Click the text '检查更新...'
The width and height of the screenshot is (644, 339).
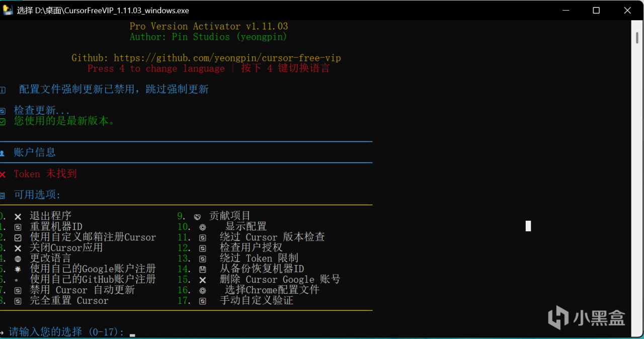point(42,111)
